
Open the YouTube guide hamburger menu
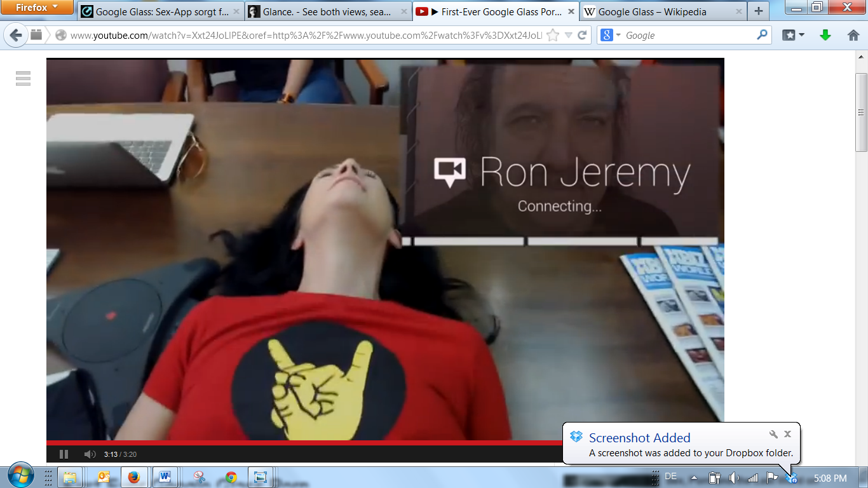point(24,78)
